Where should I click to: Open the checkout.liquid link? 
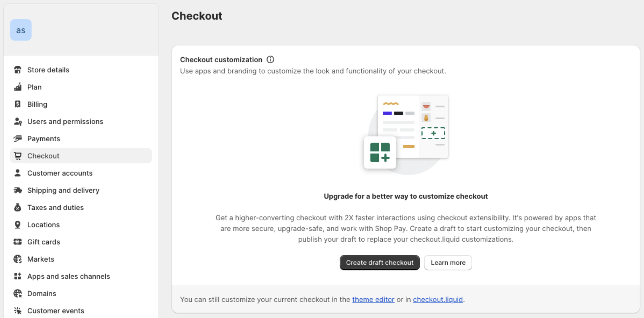pos(438,299)
